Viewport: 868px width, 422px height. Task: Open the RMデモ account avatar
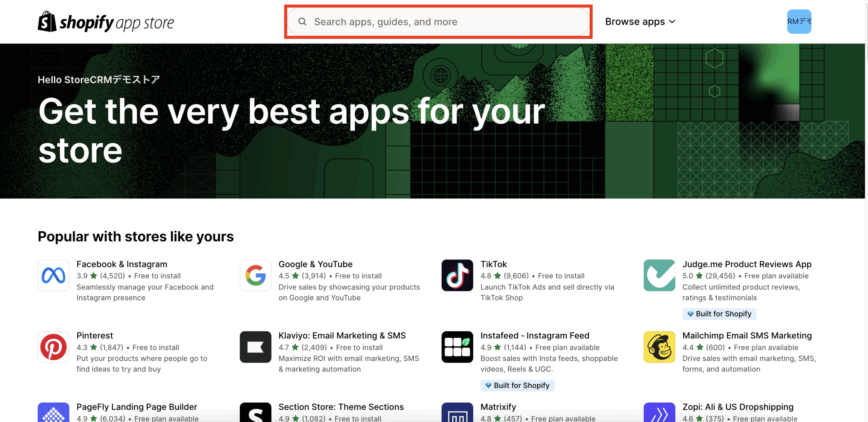point(799,22)
